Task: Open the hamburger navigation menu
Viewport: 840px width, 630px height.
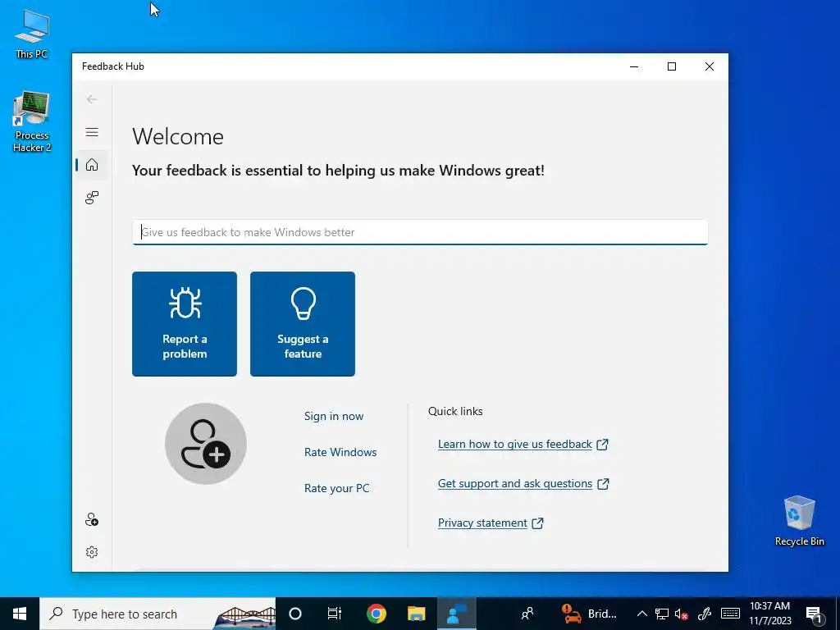Action: pyautogui.click(x=92, y=132)
